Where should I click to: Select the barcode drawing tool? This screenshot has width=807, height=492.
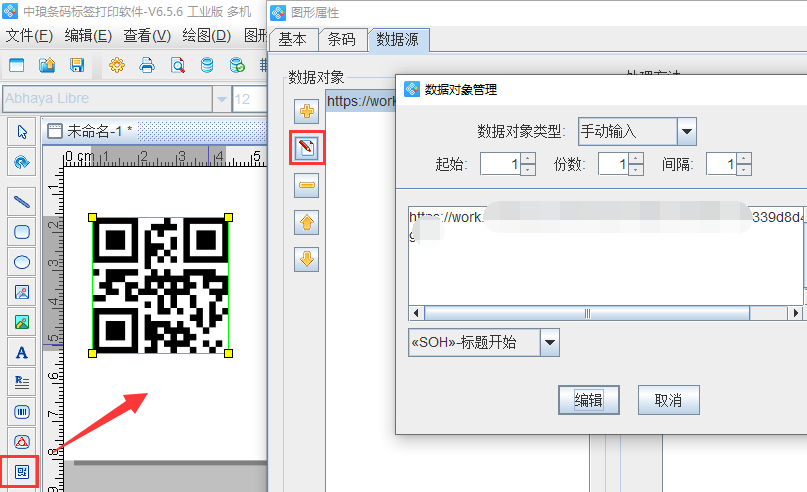(x=22, y=412)
